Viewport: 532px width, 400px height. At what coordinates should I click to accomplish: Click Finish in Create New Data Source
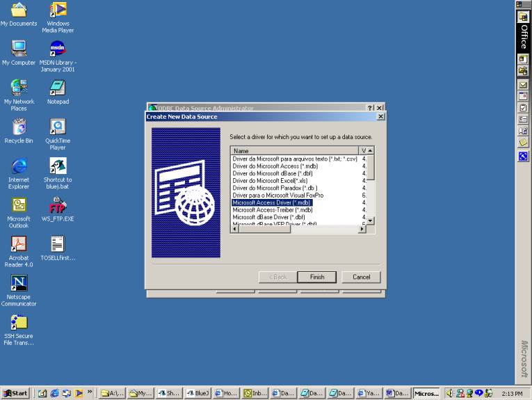pos(317,277)
